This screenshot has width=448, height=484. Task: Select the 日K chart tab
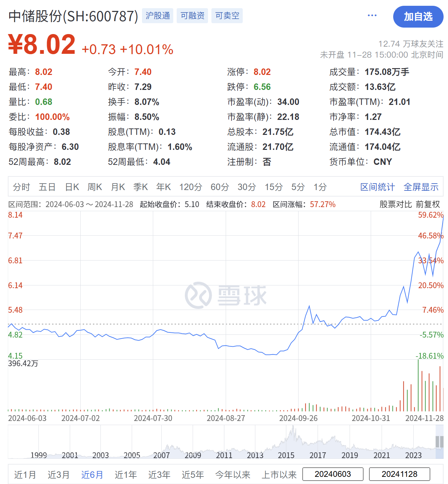pos(72,187)
